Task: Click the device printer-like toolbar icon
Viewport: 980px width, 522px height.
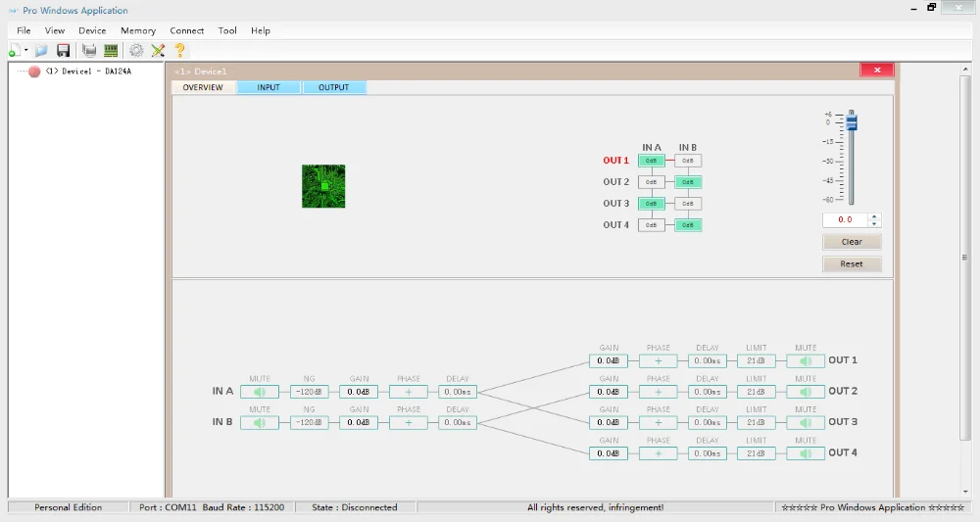Action: click(89, 51)
